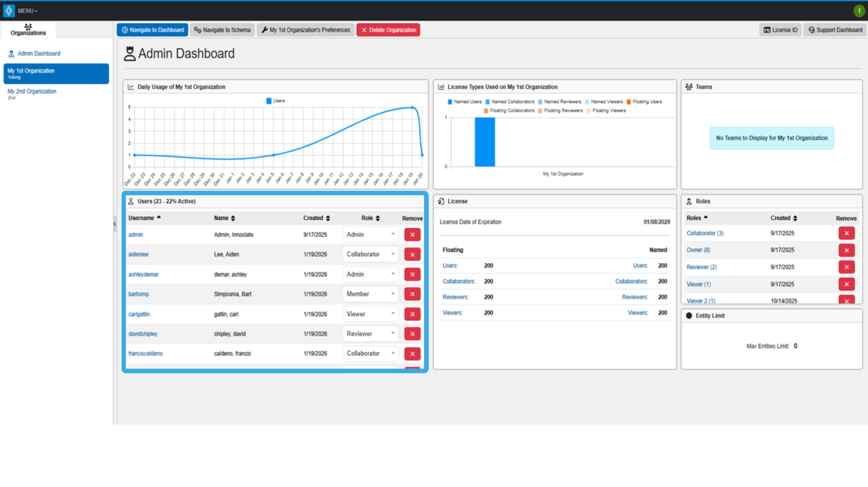Click Navigate to Dashboard button

click(153, 30)
